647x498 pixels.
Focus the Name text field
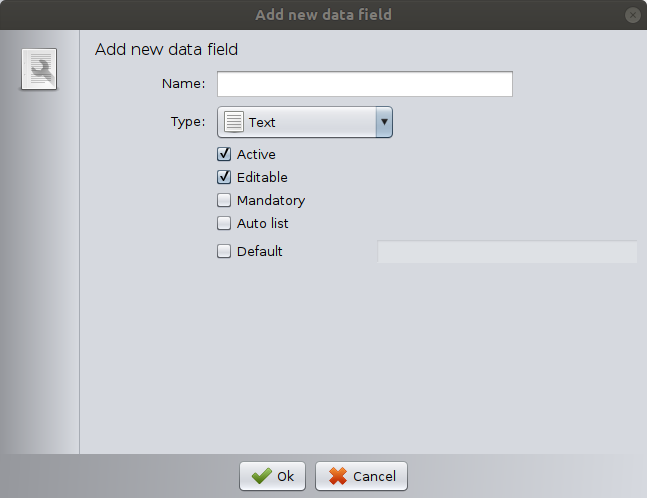tap(364, 84)
